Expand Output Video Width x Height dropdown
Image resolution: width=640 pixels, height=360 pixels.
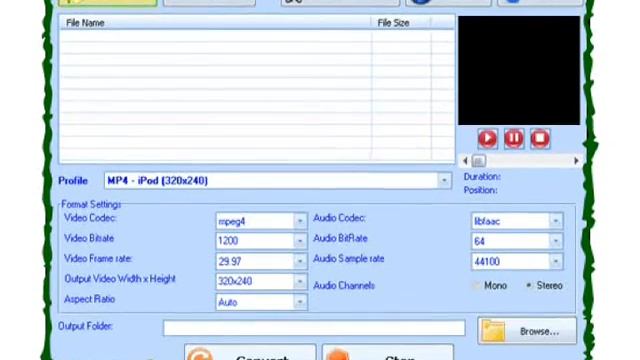tap(300, 281)
